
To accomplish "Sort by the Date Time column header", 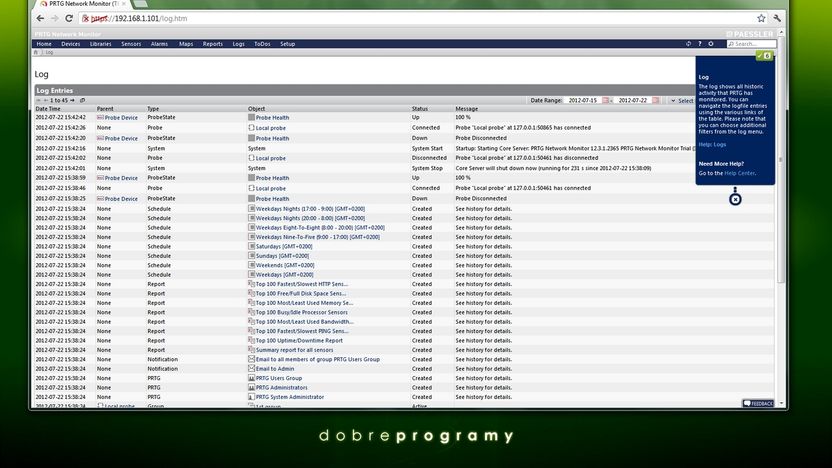I will 48,109.
